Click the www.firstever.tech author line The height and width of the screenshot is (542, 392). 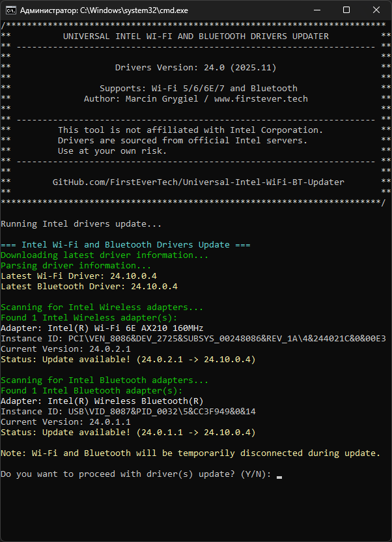coord(196,99)
